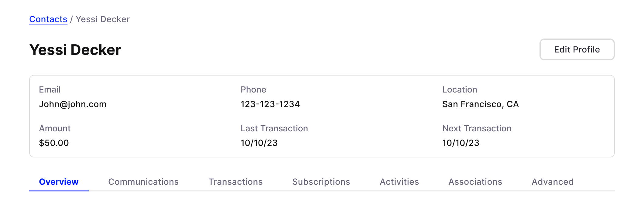This screenshot has height=209, width=644.
Task: Switch to the Communications tab
Action: 143,182
